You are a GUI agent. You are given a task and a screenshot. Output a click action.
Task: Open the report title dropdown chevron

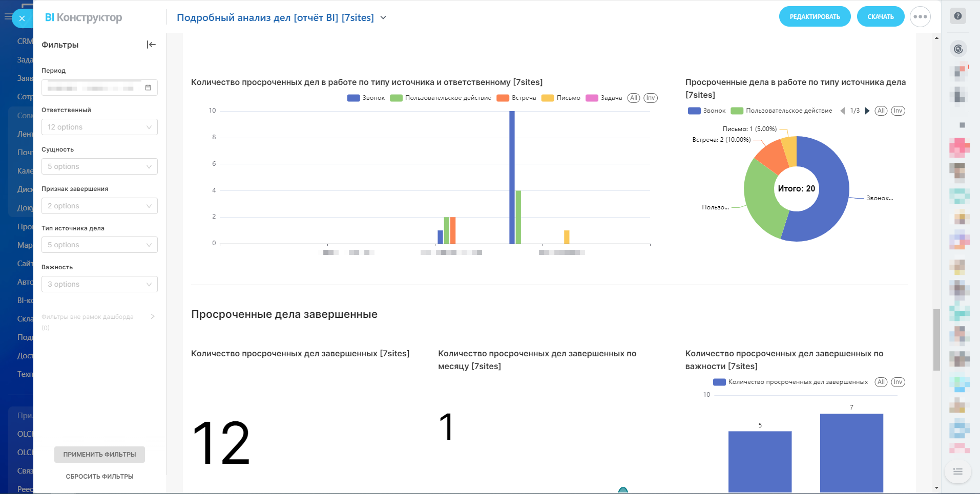pos(383,18)
